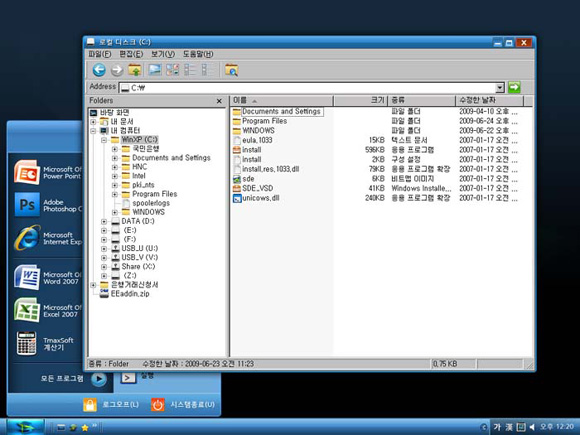This screenshot has width=580, height=435.
Task: Click the green Go arrow button
Action: click(514, 87)
